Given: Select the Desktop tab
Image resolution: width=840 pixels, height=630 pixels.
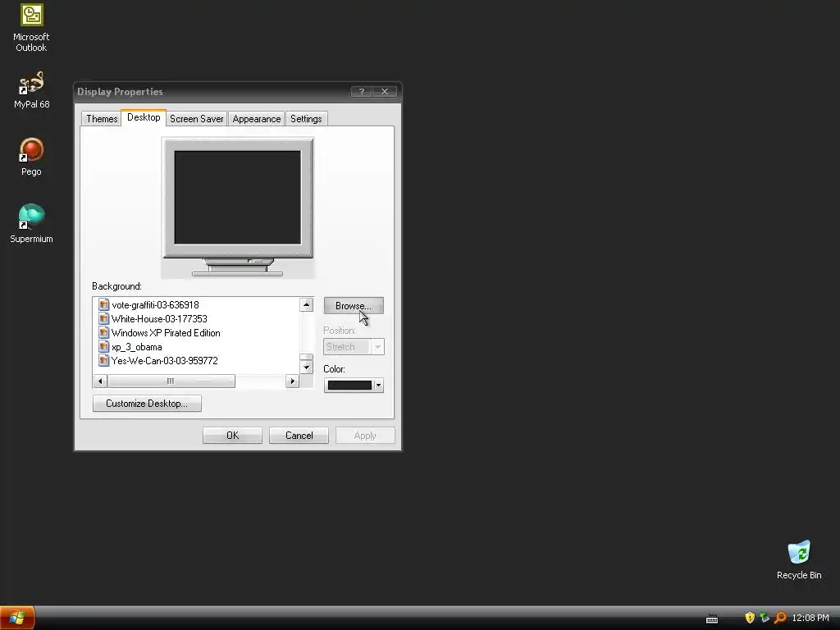Looking at the screenshot, I should coord(144,117).
